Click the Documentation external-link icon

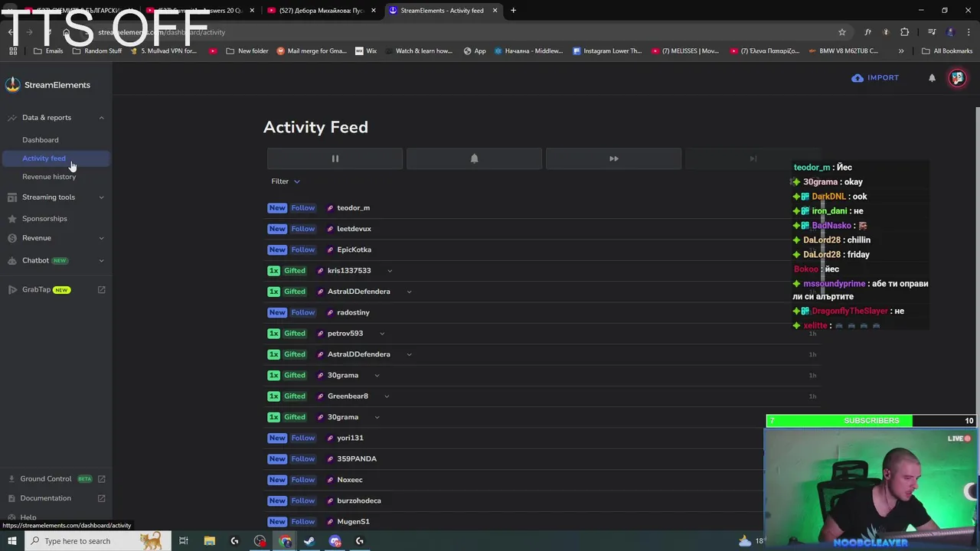pos(102,498)
